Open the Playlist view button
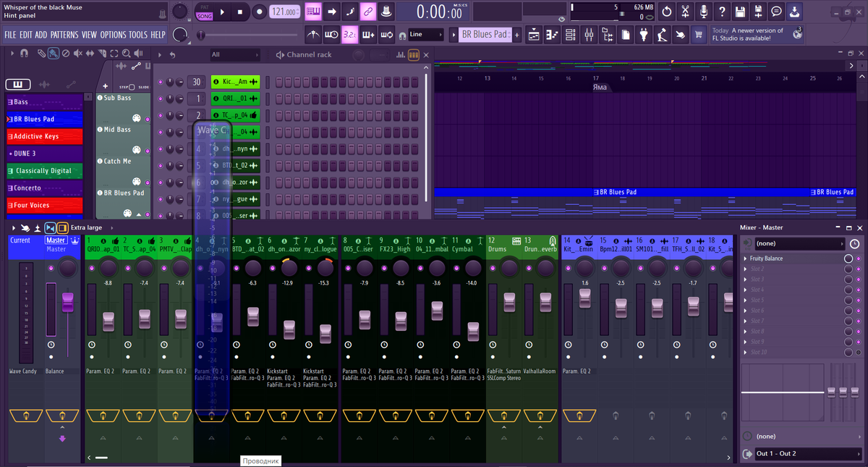The height and width of the screenshot is (467, 868). coord(533,34)
